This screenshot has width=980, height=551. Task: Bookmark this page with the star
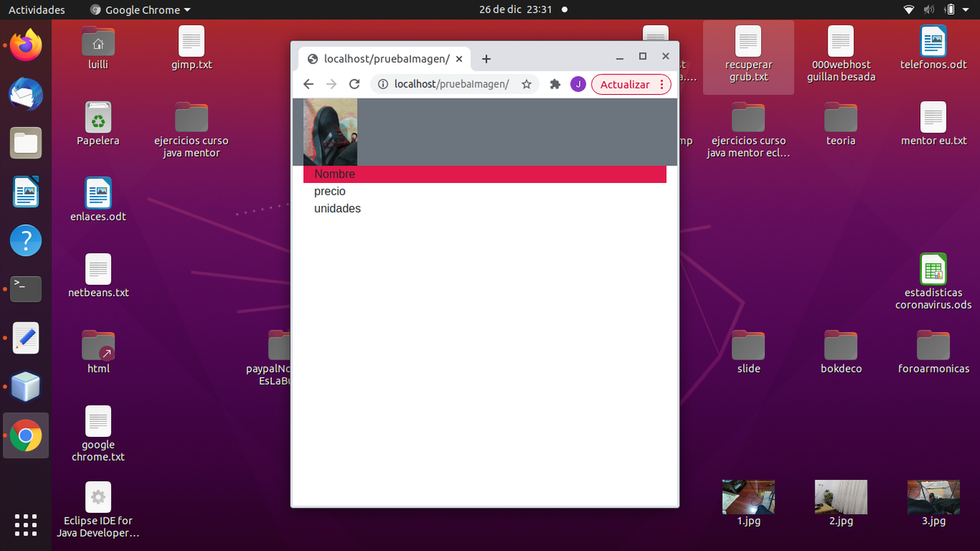527,84
